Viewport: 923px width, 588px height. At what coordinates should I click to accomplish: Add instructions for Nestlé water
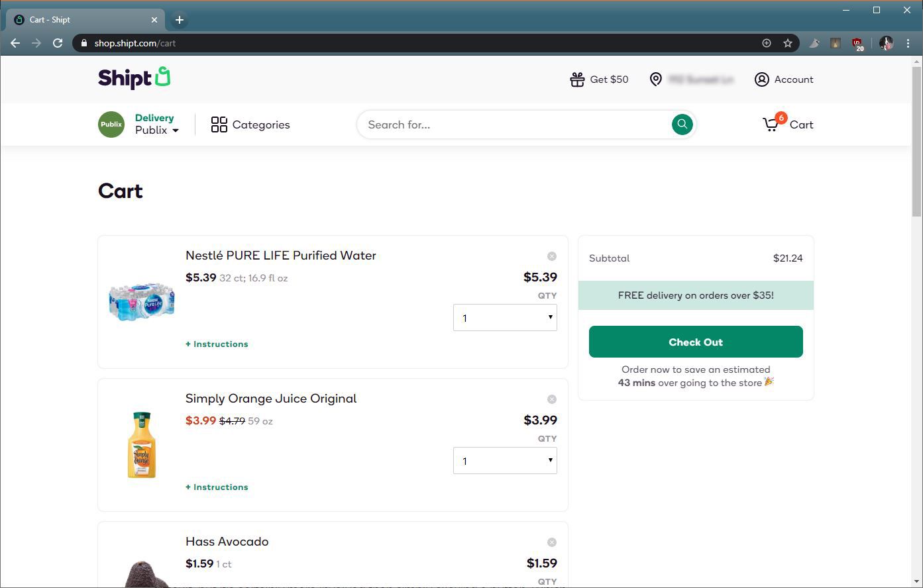point(217,344)
